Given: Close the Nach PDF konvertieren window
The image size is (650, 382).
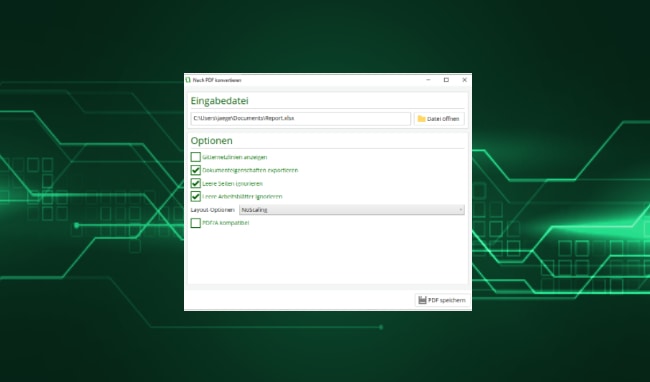Looking at the screenshot, I should pos(464,80).
